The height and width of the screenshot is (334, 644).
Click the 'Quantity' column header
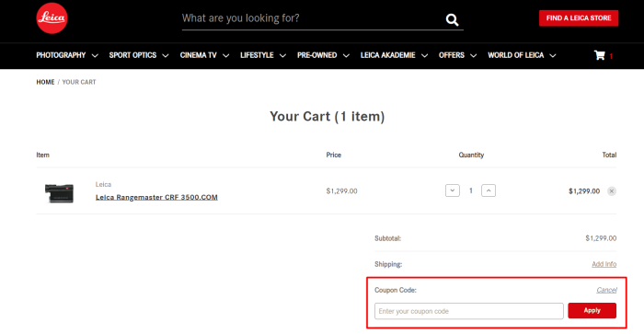(x=471, y=155)
